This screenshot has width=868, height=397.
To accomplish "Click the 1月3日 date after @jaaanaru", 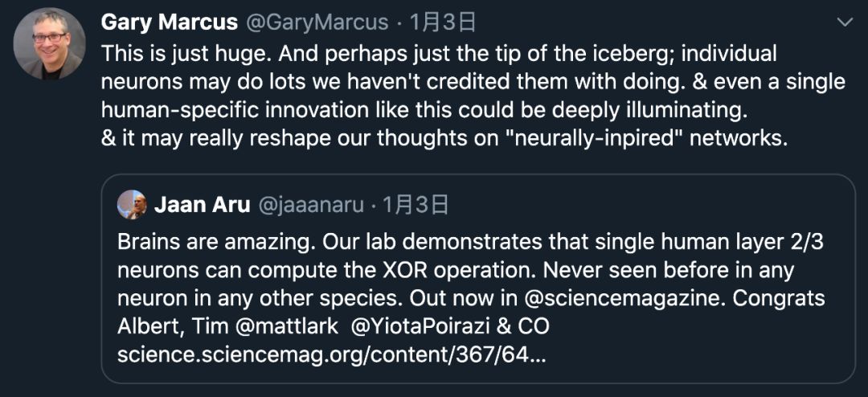I will tap(415, 204).
